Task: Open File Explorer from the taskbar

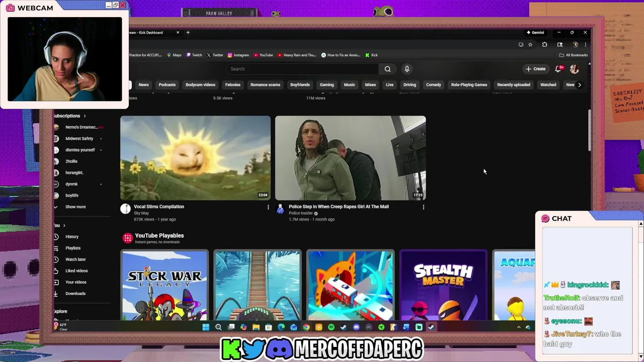Action: pos(256,327)
